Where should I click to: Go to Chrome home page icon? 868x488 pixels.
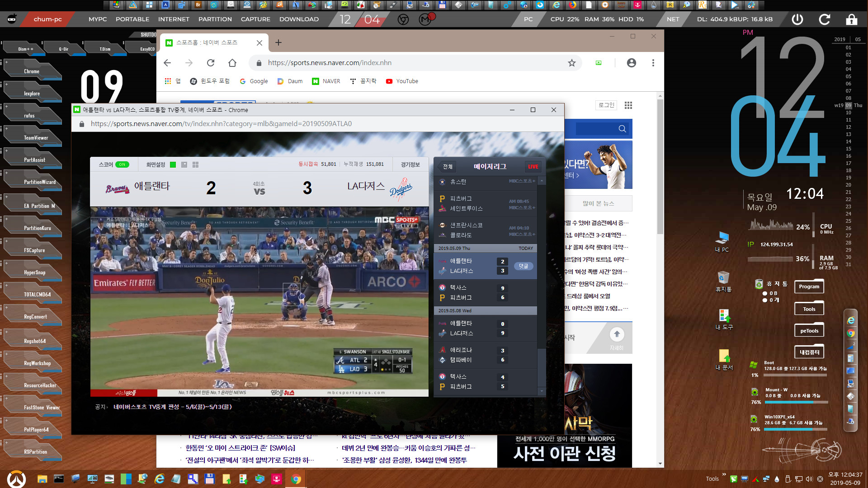(x=232, y=63)
